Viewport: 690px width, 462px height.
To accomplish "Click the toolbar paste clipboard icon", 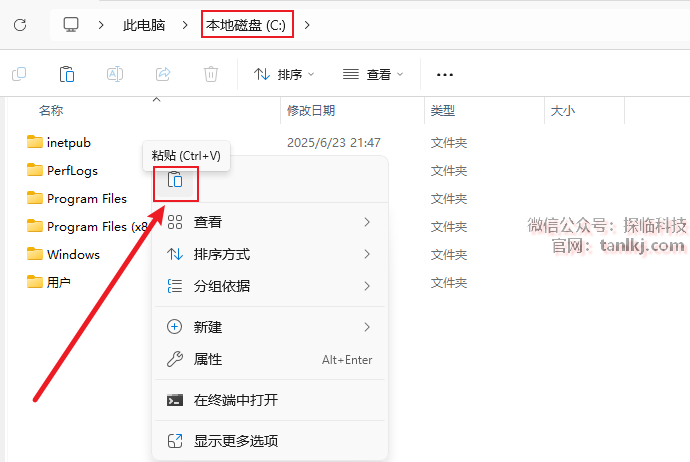I will [x=67, y=74].
